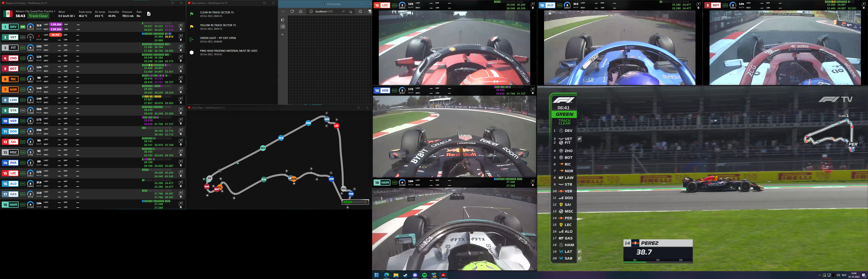Open Discord from the taskbar
The image size is (868, 279).
[x=415, y=275]
